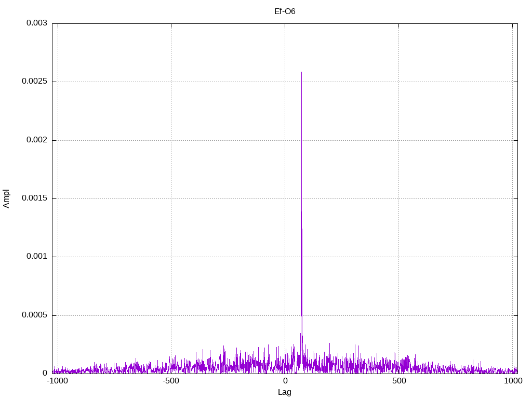Click the grid intersection at lag 500, amplitude 0.002
The image size is (532, 399).
click(x=398, y=140)
